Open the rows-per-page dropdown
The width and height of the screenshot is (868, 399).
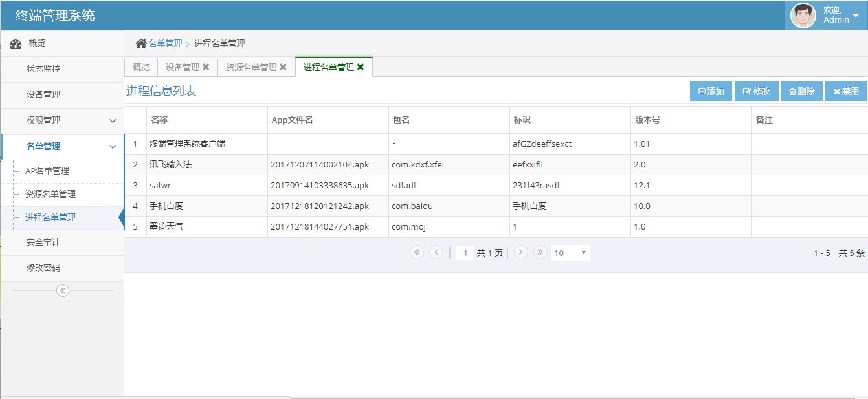click(570, 253)
